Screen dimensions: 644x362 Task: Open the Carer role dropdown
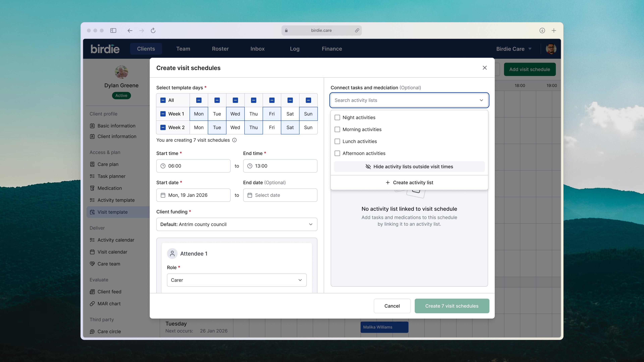(236, 280)
